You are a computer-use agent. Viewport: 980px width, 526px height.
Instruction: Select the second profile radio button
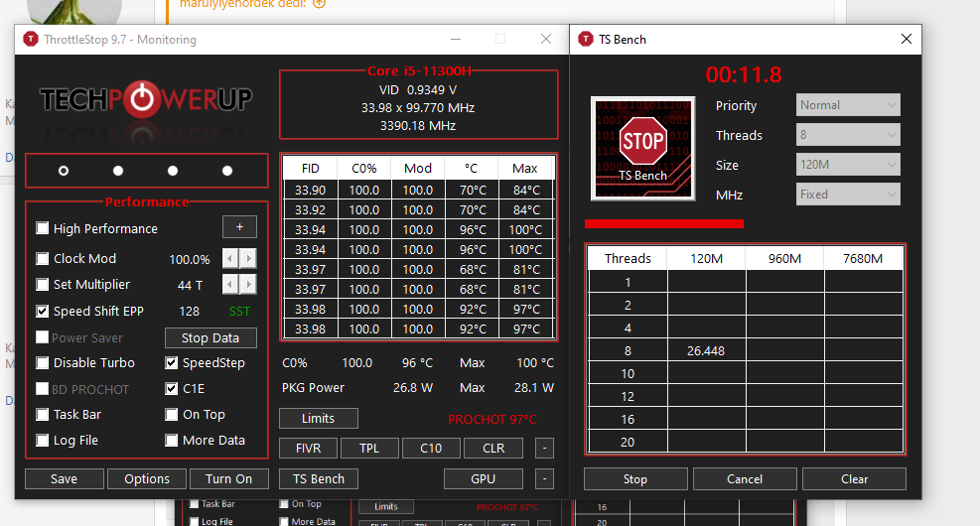click(x=118, y=171)
